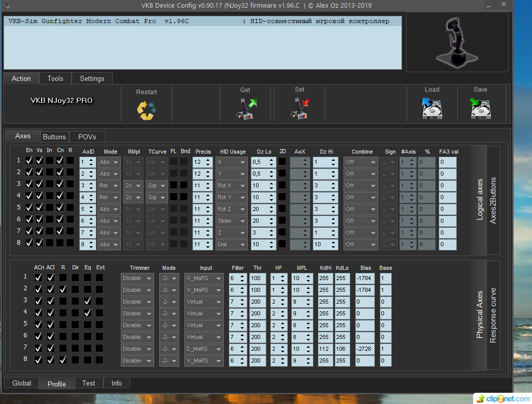Open Mode dropdown for logical axis 3

pyautogui.click(x=109, y=185)
